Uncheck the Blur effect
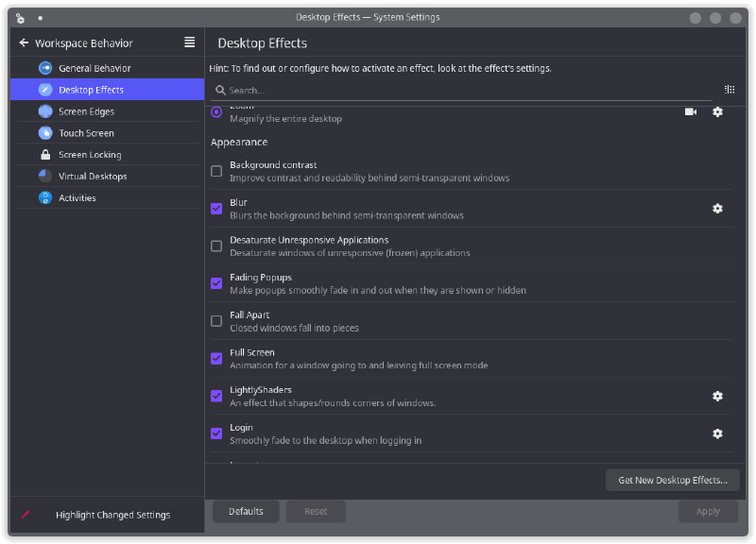This screenshot has height=544, width=756. pos(216,209)
